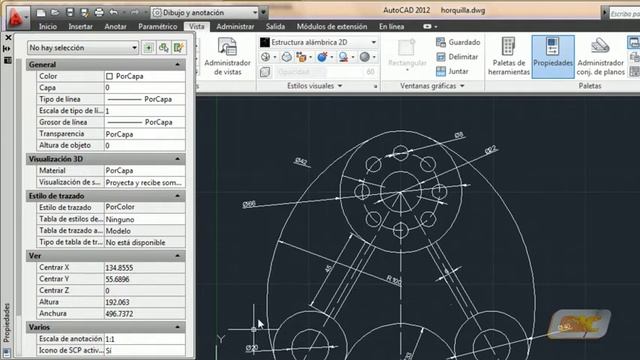Click the Select Objects icon in palette
This screenshot has height=360, width=640.
[x=164, y=48]
